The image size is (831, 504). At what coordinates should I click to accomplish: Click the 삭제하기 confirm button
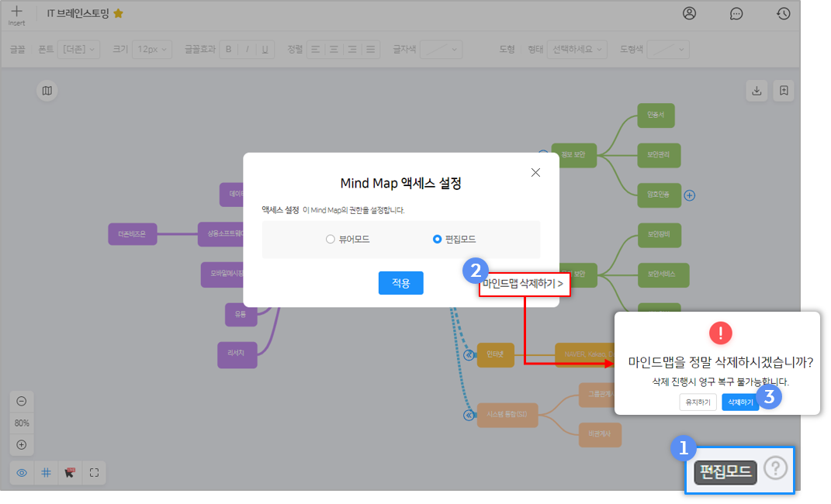739,402
